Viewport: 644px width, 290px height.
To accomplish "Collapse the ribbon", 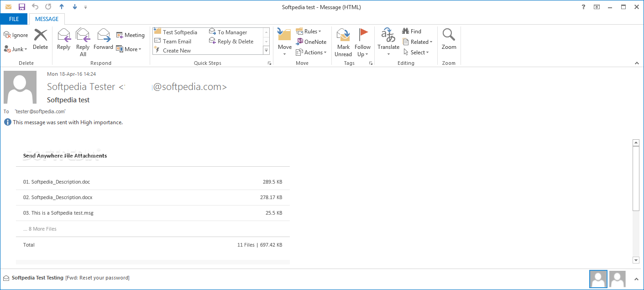I will tap(637, 63).
